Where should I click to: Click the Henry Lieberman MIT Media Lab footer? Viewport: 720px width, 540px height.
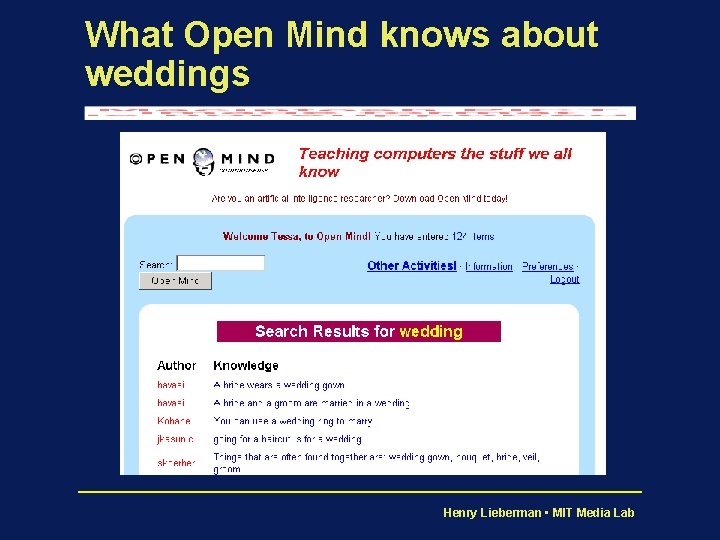pyautogui.click(x=539, y=512)
